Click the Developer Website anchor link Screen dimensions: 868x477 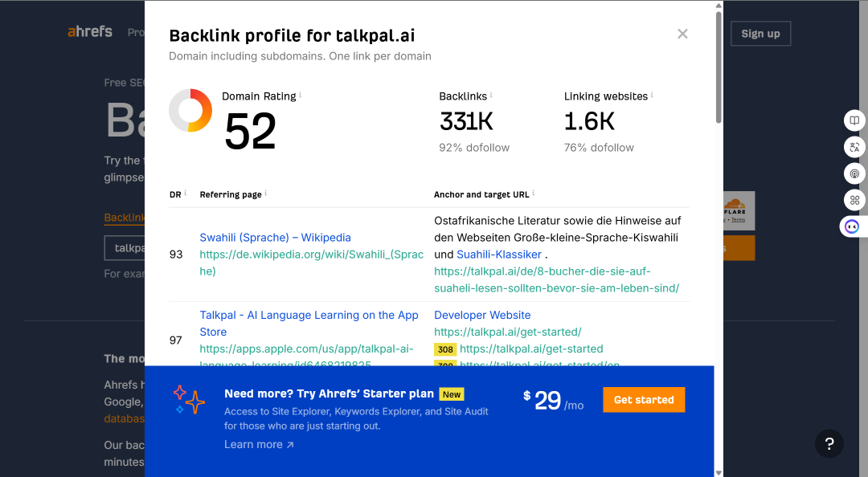point(482,315)
